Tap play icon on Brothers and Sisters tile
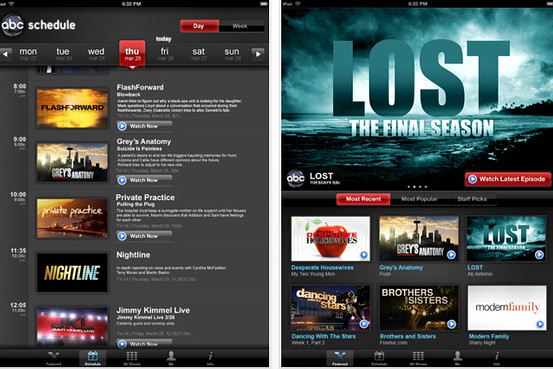The height and width of the screenshot is (369, 553). [451, 324]
